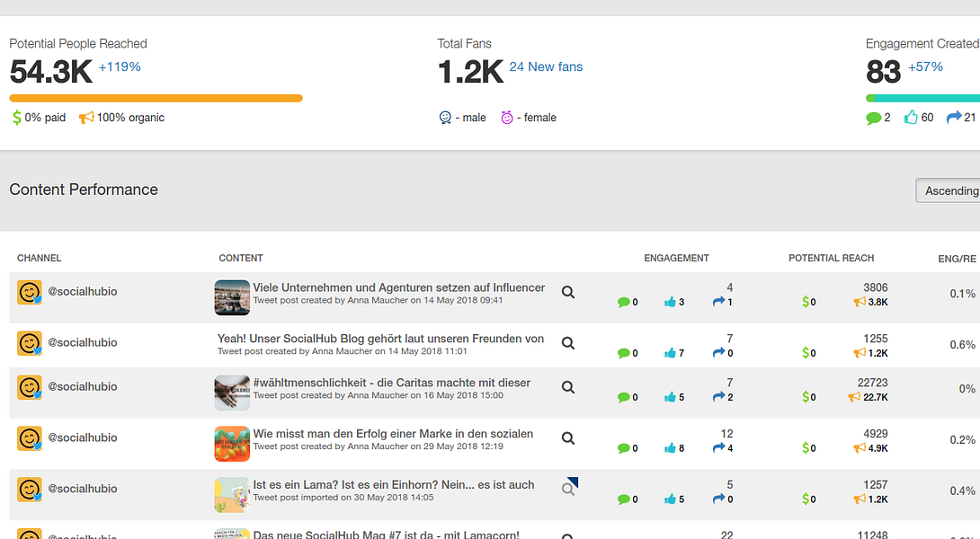Sort by the POTENTIAL REACH column header
980x539 pixels.
pos(831,258)
